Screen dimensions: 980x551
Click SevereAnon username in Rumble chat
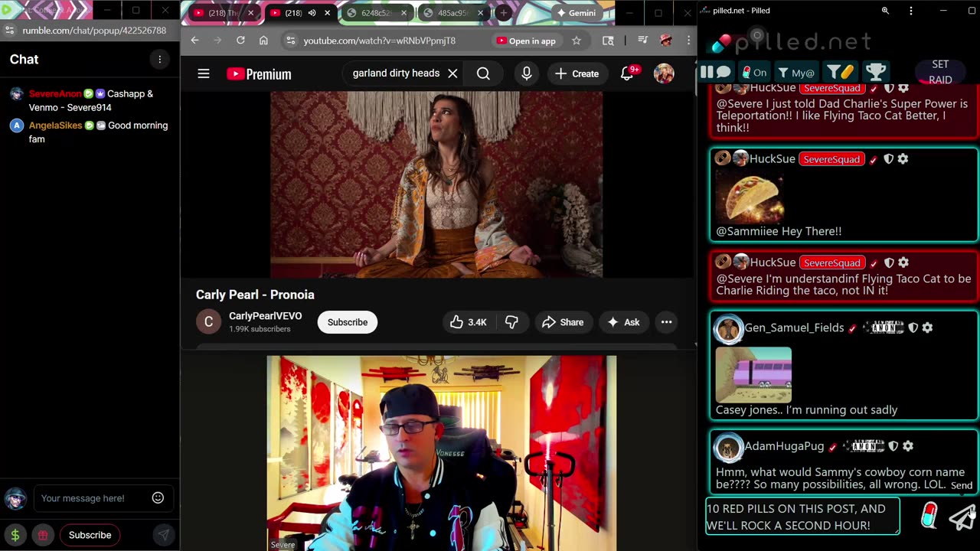click(x=55, y=93)
